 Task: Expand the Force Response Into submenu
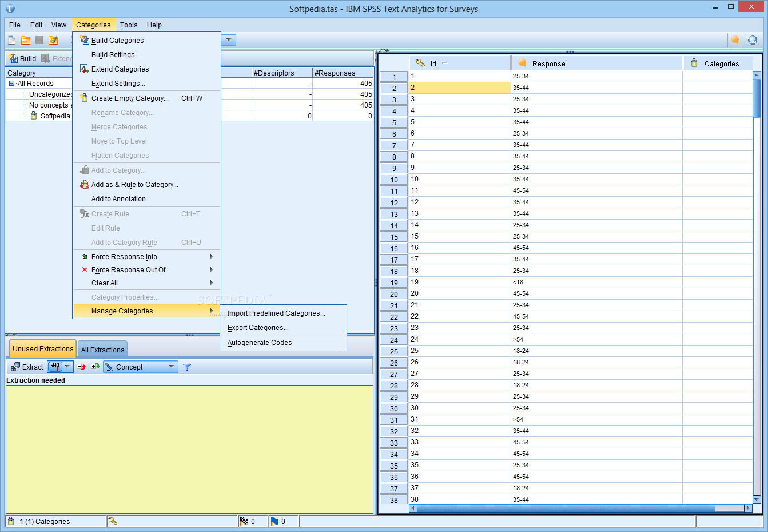(146, 257)
